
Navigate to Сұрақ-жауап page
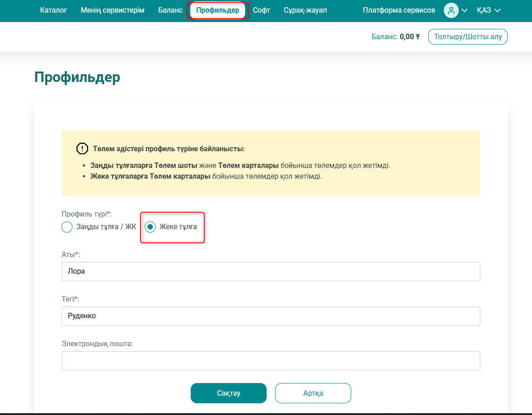coord(305,10)
